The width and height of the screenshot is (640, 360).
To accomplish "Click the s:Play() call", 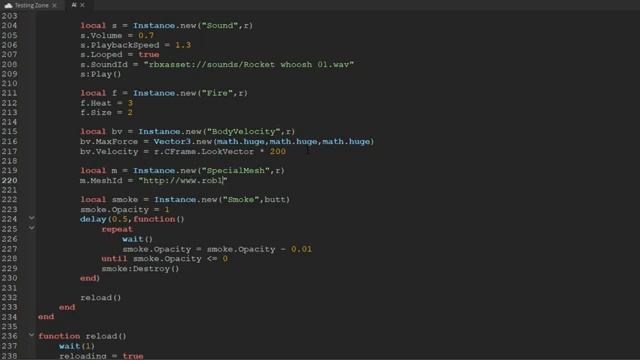I will [x=100, y=74].
